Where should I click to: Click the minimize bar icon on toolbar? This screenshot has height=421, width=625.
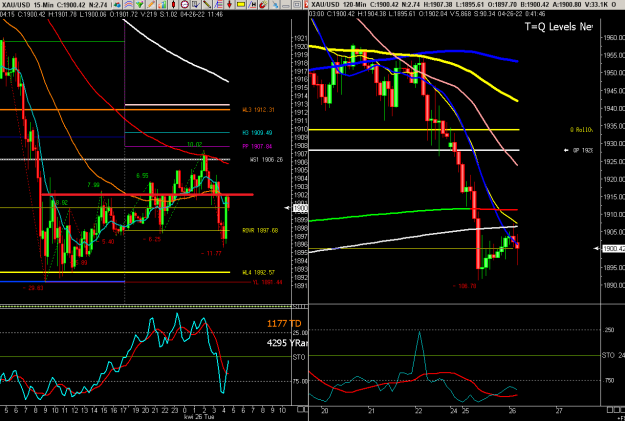(x=285, y=5)
